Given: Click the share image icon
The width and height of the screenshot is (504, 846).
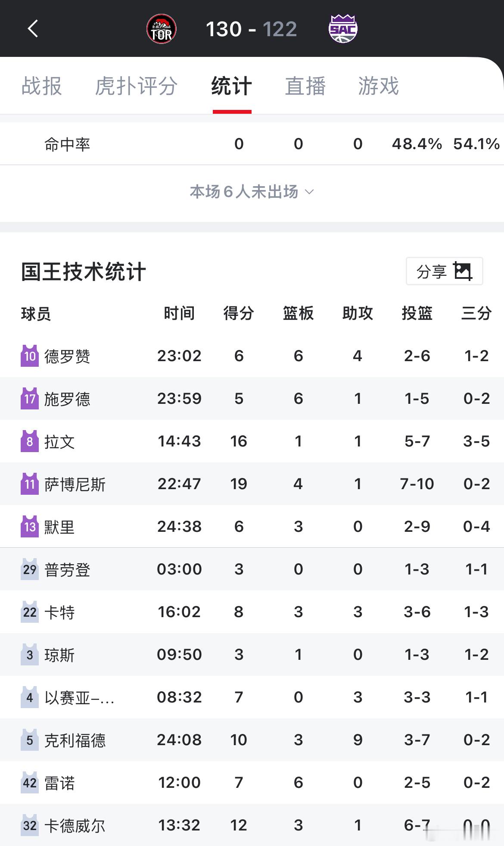Looking at the screenshot, I should point(463,272).
